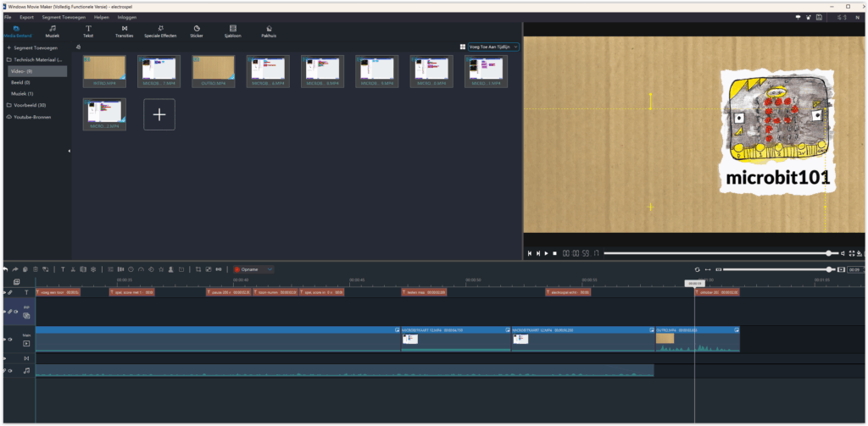
Task: Open Speciale Effecten panel
Action: (160, 31)
